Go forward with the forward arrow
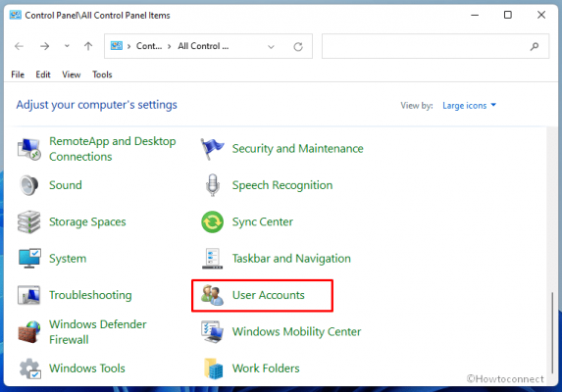Viewport: 562px width, 392px height. 45,46
